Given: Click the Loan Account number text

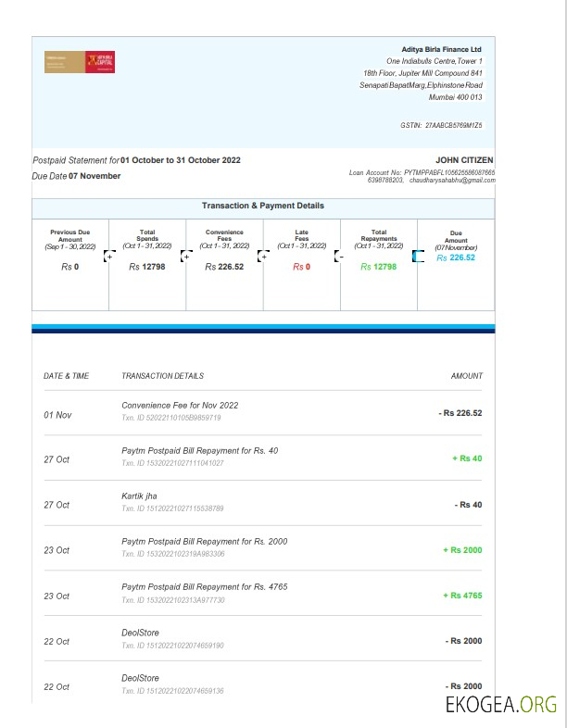Looking at the screenshot, I should [x=422, y=172].
